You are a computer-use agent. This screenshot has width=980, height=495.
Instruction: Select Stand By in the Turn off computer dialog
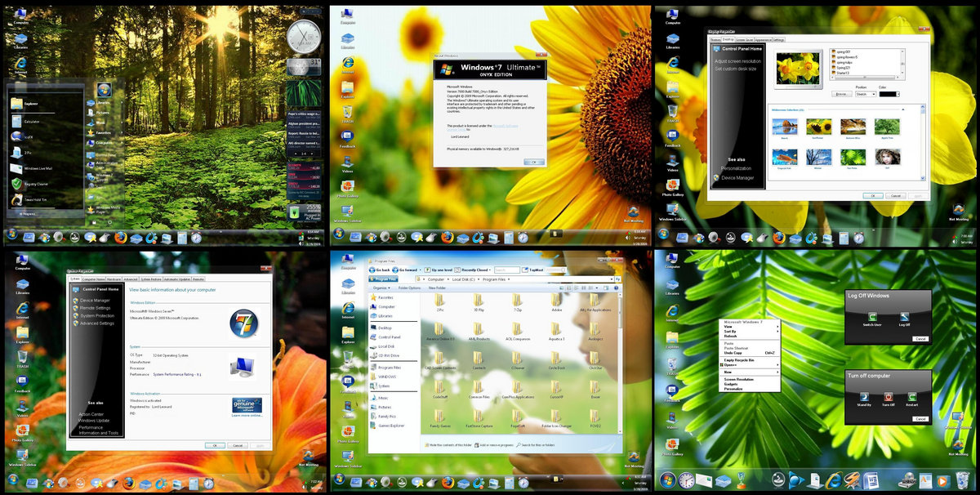[864, 397]
